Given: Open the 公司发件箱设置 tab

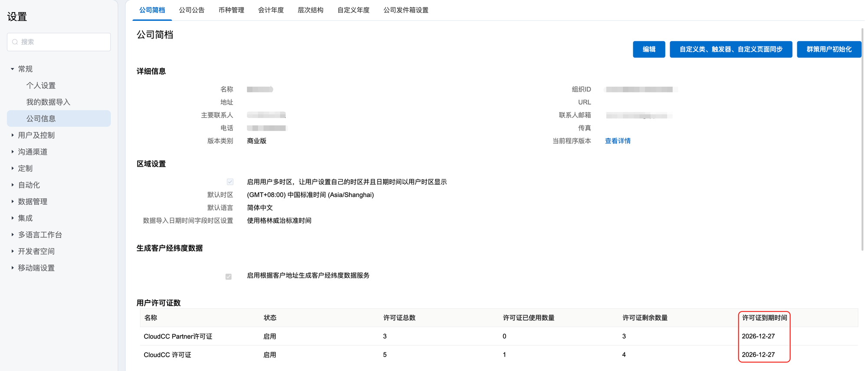Looking at the screenshot, I should (x=406, y=10).
